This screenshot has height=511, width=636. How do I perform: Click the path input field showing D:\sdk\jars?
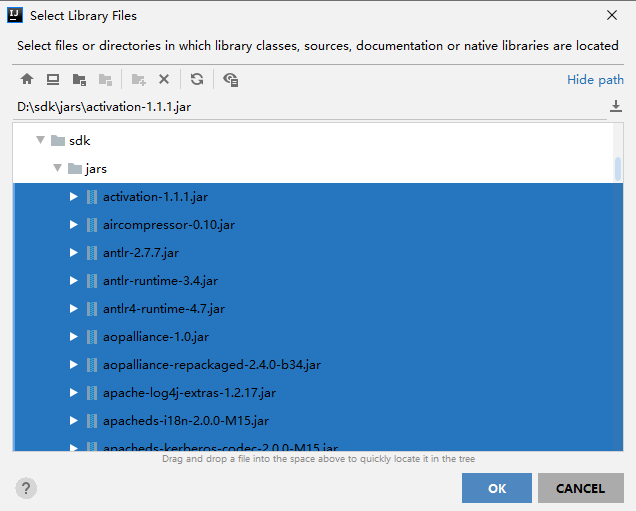click(x=310, y=107)
